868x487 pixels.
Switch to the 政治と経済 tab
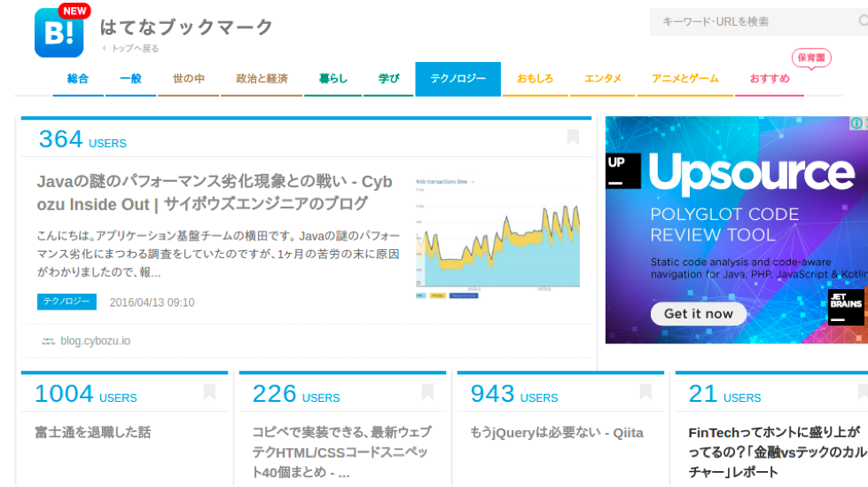262,79
